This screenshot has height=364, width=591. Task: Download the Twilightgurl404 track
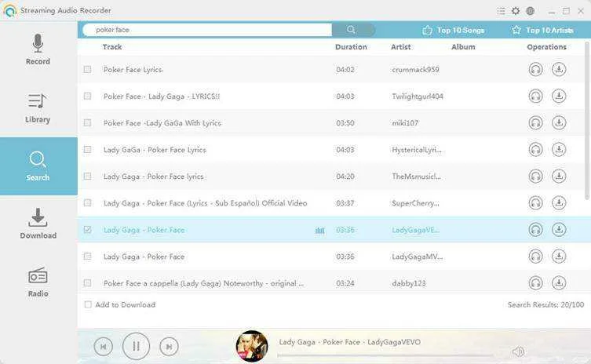559,96
